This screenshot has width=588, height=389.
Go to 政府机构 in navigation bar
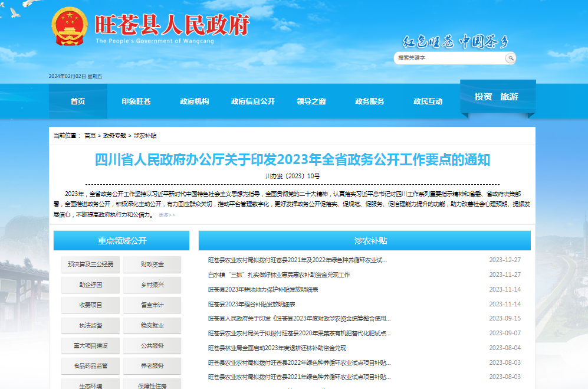pos(195,102)
